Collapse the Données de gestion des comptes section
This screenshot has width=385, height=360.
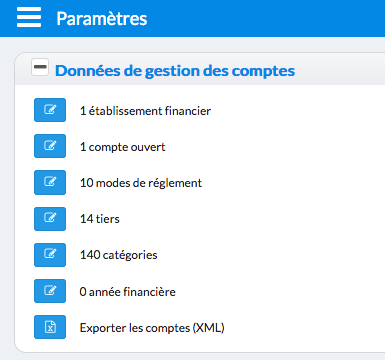(x=40, y=67)
